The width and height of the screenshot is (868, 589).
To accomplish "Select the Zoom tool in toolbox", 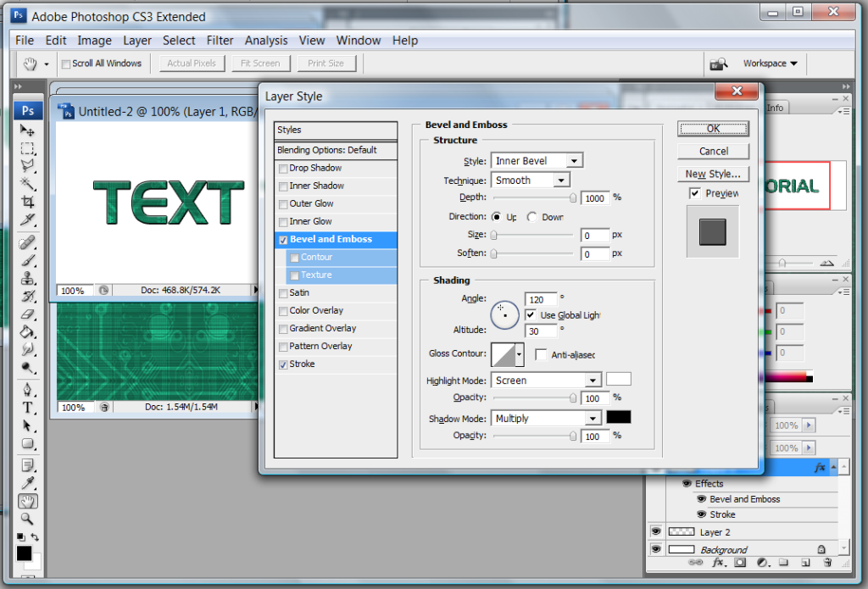I will click(x=28, y=519).
